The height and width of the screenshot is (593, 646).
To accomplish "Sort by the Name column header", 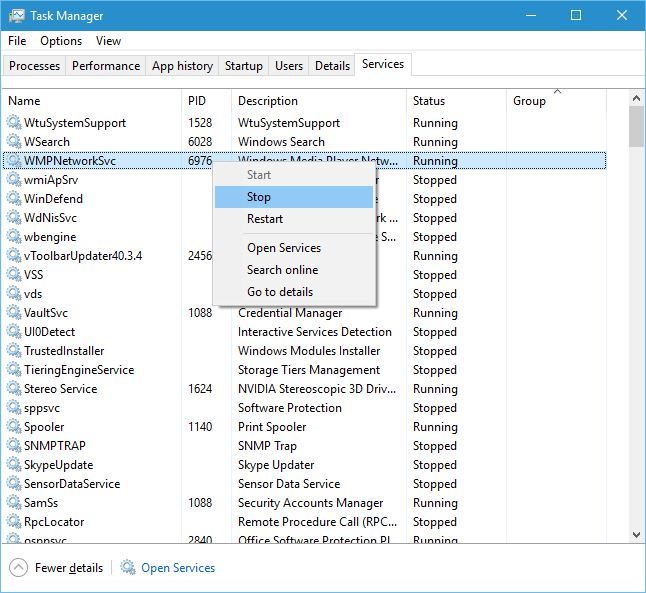I will tap(92, 101).
